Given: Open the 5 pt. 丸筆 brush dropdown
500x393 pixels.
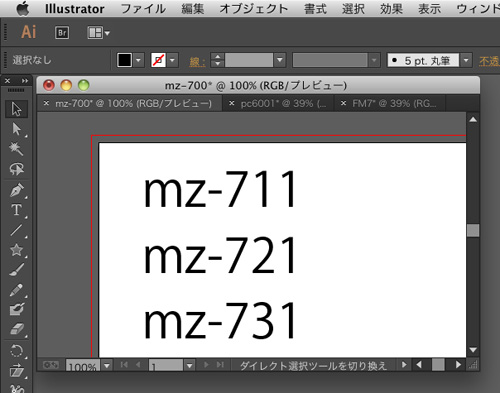Looking at the screenshot, I should (x=466, y=60).
